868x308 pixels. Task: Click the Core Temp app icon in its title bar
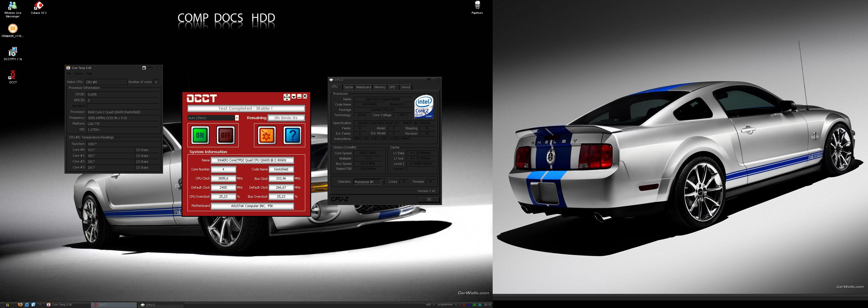pyautogui.click(x=68, y=68)
